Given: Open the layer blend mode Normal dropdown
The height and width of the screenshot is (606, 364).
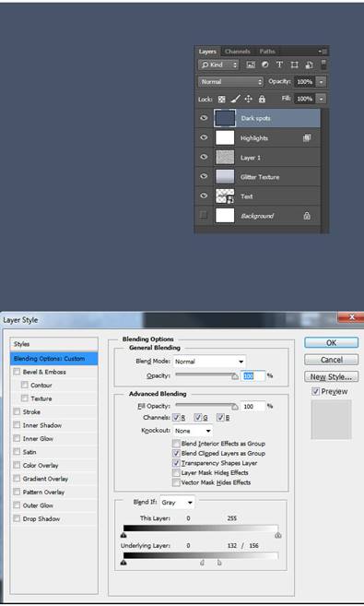Looking at the screenshot, I should (x=230, y=81).
